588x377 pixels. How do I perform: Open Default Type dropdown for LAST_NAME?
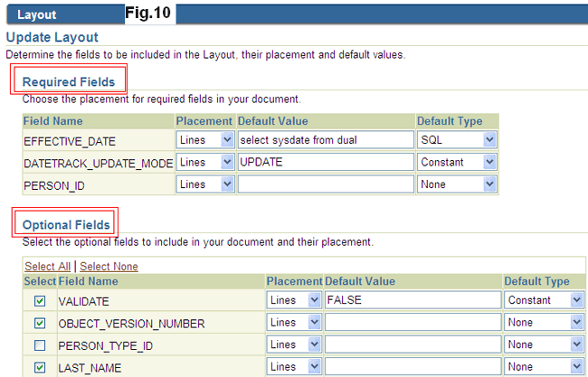click(x=544, y=366)
